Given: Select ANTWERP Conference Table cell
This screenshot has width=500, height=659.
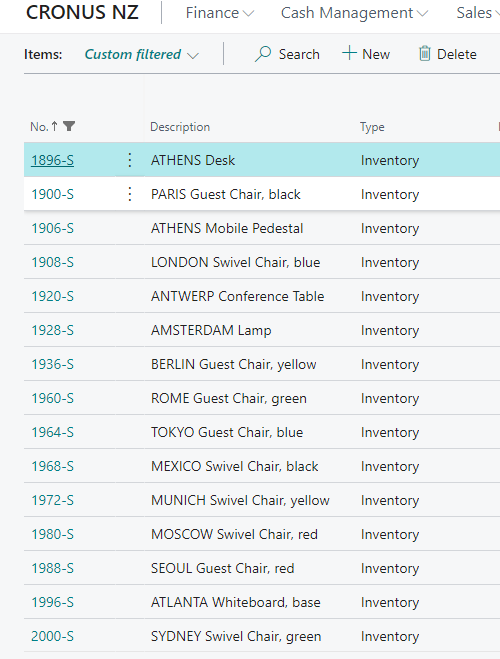Looking at the screenshot, I should tap(237, 296).
